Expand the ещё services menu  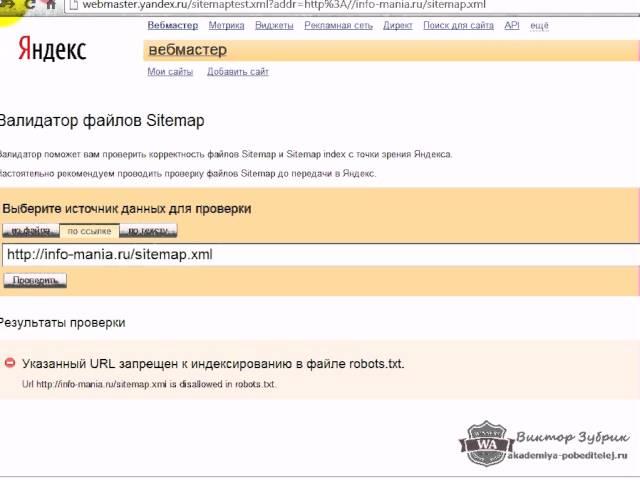tap(539, 26)
